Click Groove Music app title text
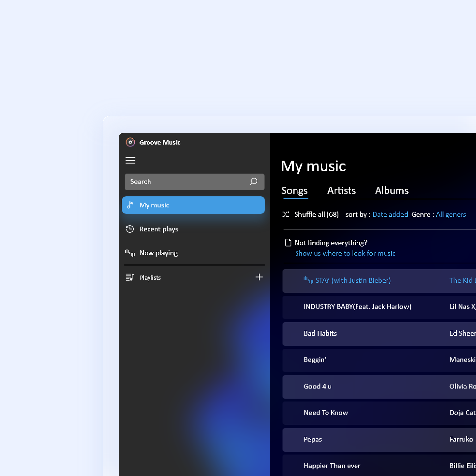476x476 pixels. 160,142
